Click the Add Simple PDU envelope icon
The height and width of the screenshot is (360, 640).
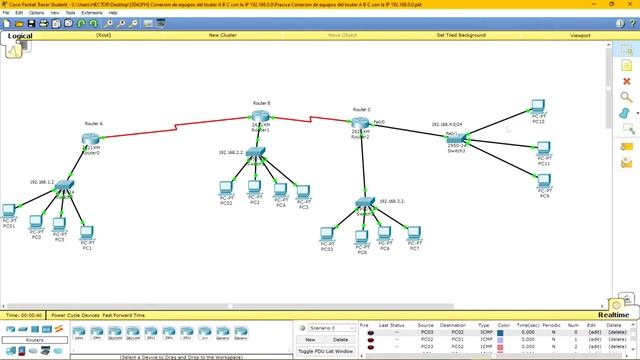click(627, 147)
